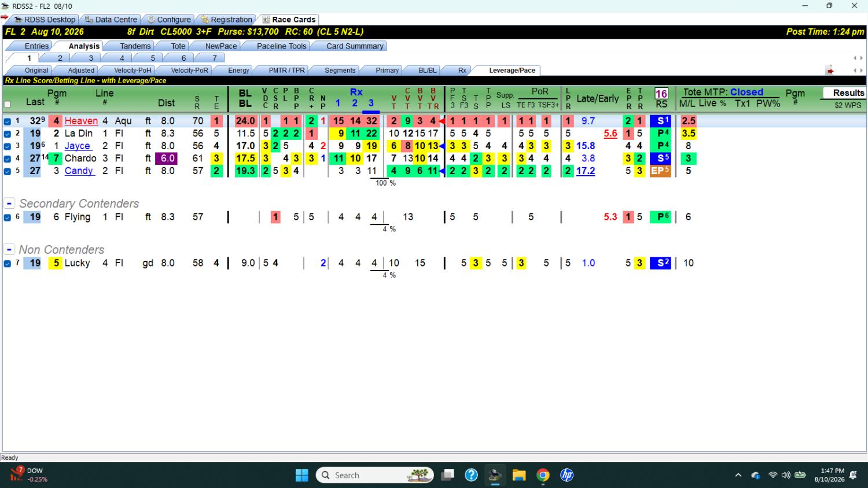Image resolution: width=868 pixels, height=488 pixels.
Task: Click the Windows taskbar Search box
Action: [x=375, y=475]
